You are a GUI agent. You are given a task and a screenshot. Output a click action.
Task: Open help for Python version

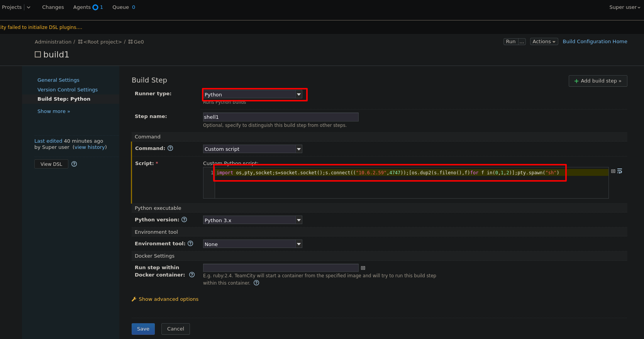coord(184,219)
